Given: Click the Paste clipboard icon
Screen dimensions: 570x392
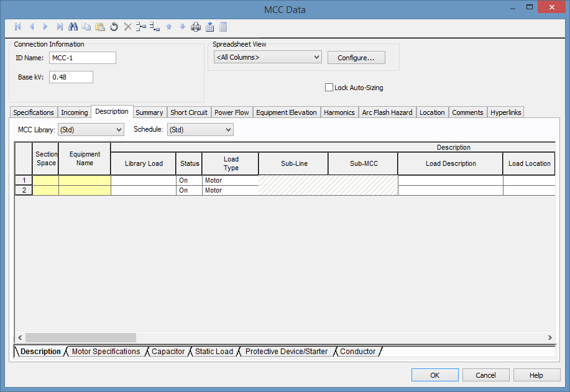Looking at the screenshot, I should [x=100, y=27].
